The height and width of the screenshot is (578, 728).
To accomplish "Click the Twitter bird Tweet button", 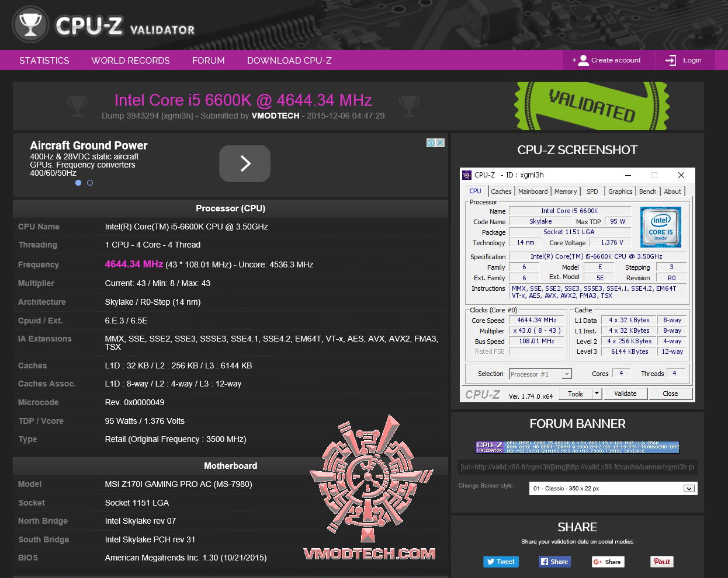I will point(501,562).
